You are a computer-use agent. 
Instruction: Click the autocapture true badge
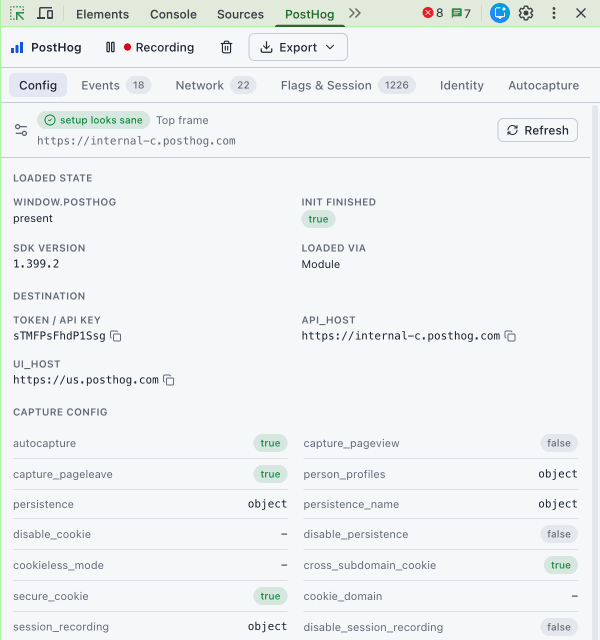[x=270, y=443]
